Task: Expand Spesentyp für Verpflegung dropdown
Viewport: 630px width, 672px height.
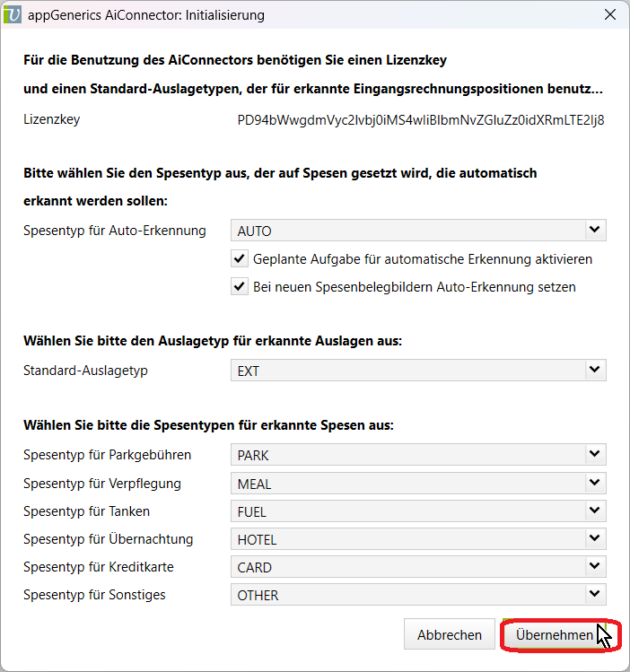Action: (418, 483)
